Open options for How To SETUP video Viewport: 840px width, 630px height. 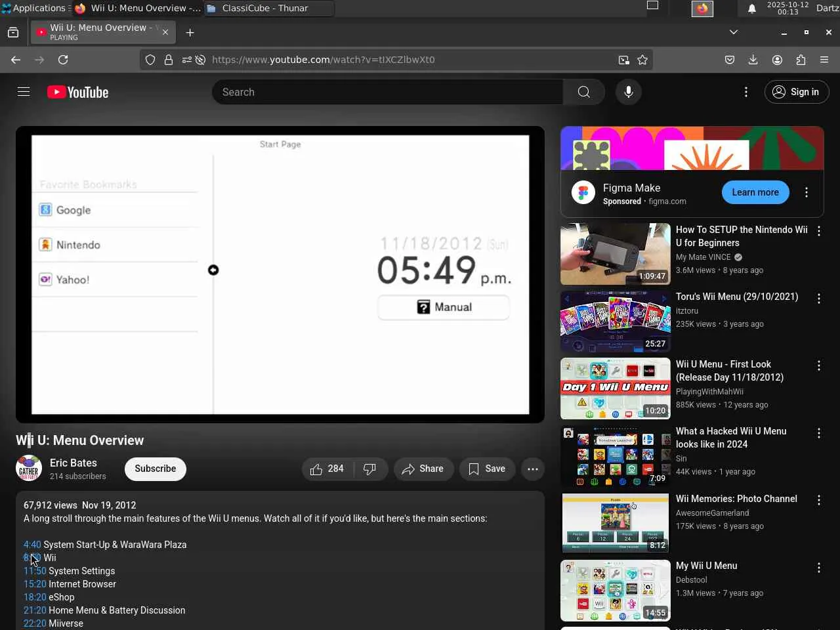pyautogui.click(x=819, y=232)
